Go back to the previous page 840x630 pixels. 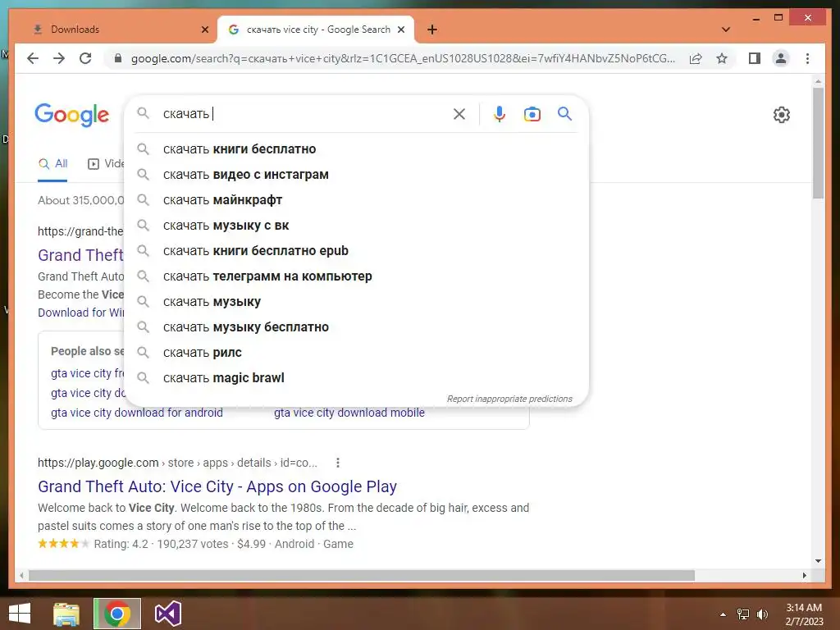[33, 58]
